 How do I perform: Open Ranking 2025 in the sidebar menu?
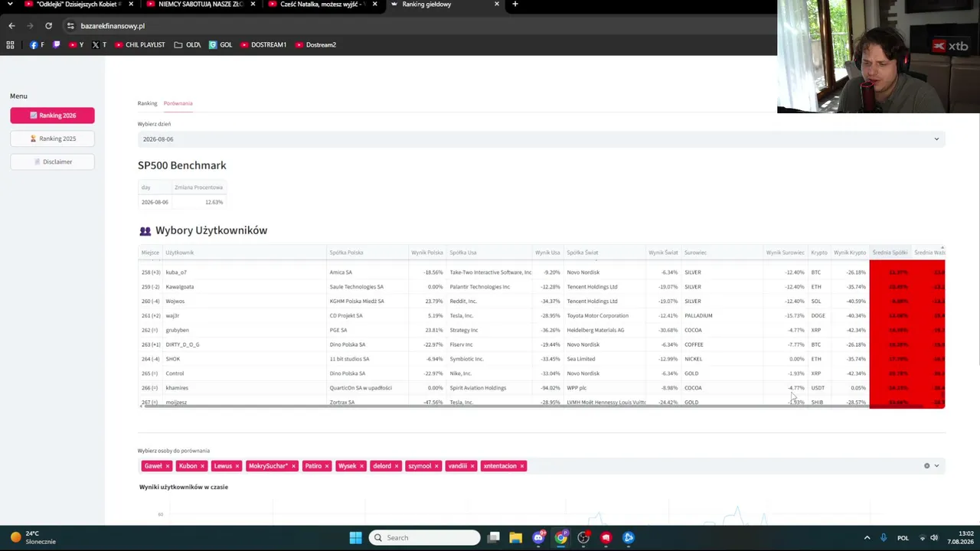coord(52,139)
